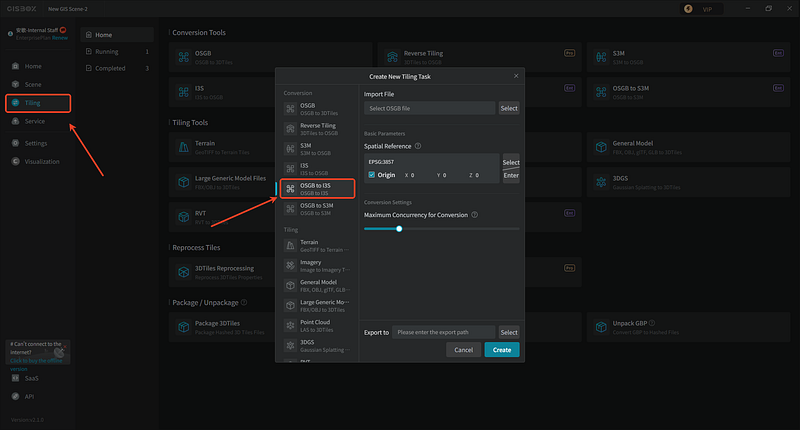This screenshot has height=430, width=800.
Task: Click Select button for Spatial Reference
Action: point(511,162)
